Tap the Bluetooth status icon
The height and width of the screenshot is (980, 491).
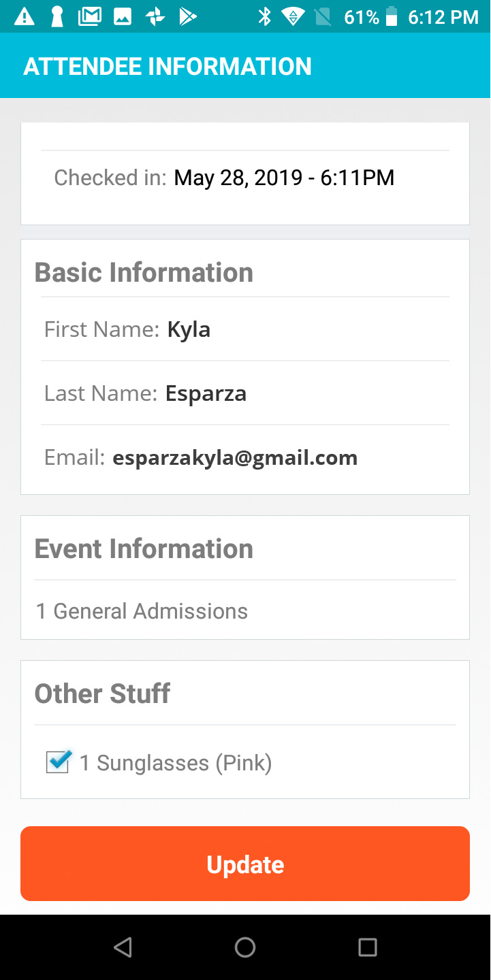264,16
